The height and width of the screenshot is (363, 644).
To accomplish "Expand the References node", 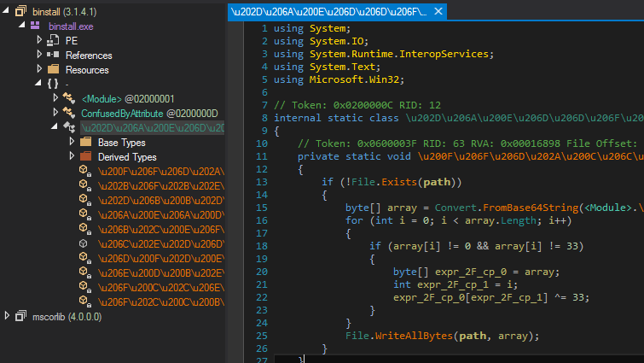I will tap(39, 54).
